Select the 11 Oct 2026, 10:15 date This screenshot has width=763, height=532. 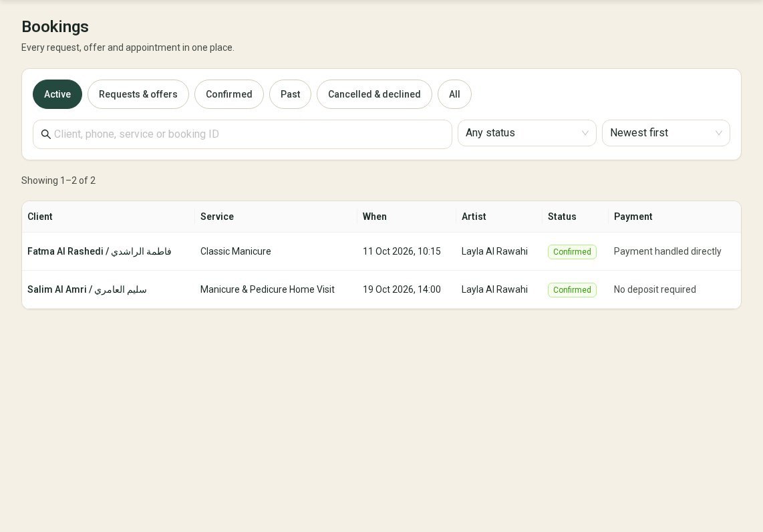402,252
